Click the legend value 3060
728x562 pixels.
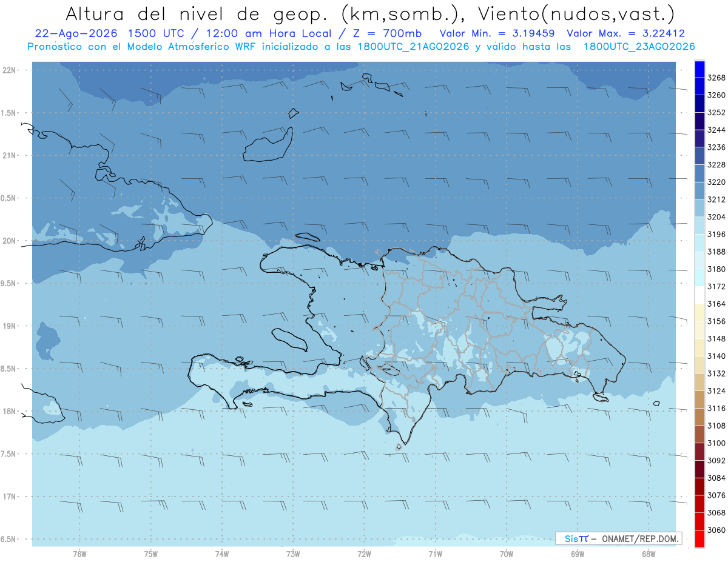716,530
